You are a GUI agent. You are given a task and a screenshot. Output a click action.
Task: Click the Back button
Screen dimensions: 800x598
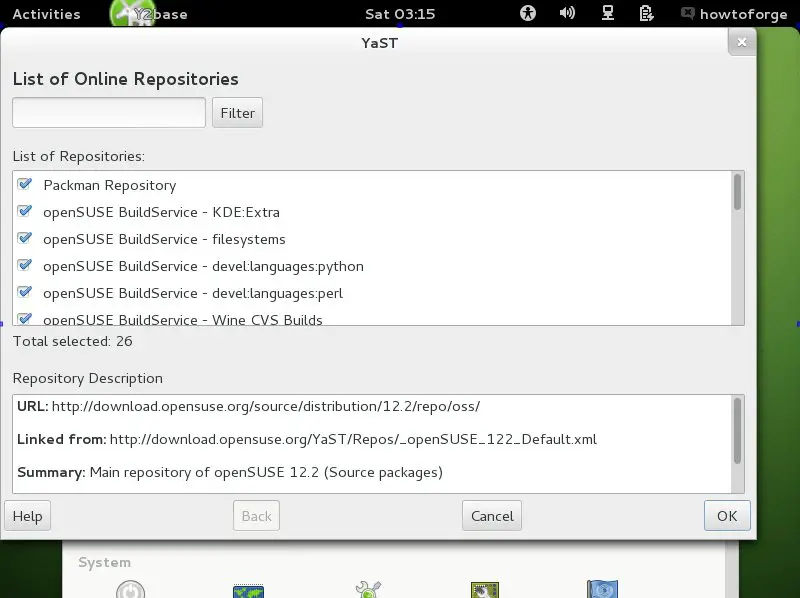click(256, 516)
